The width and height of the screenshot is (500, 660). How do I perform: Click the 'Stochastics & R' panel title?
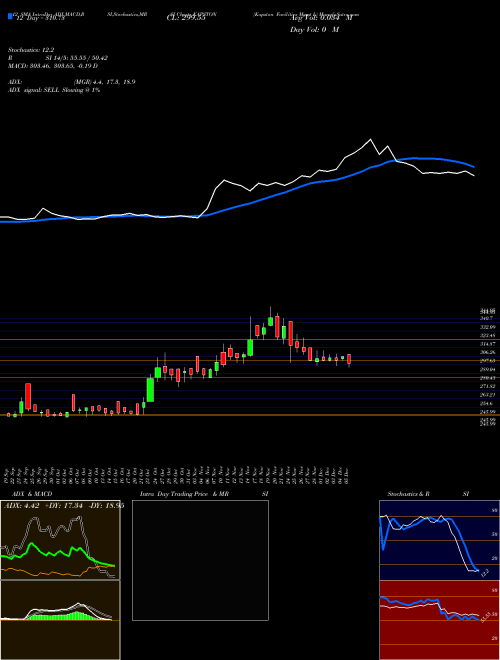[409, 494]
